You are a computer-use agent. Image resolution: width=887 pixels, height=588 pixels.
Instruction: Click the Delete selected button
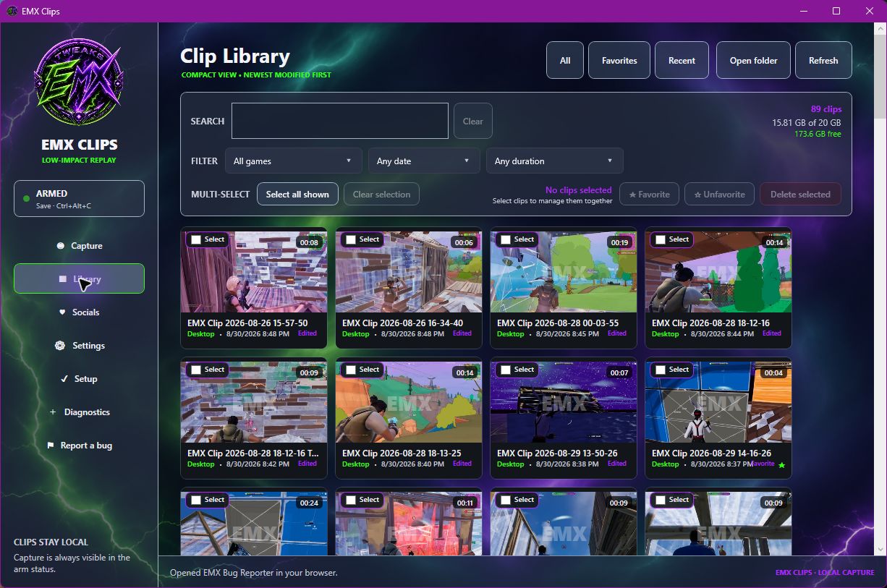click(x=800, y=194)
